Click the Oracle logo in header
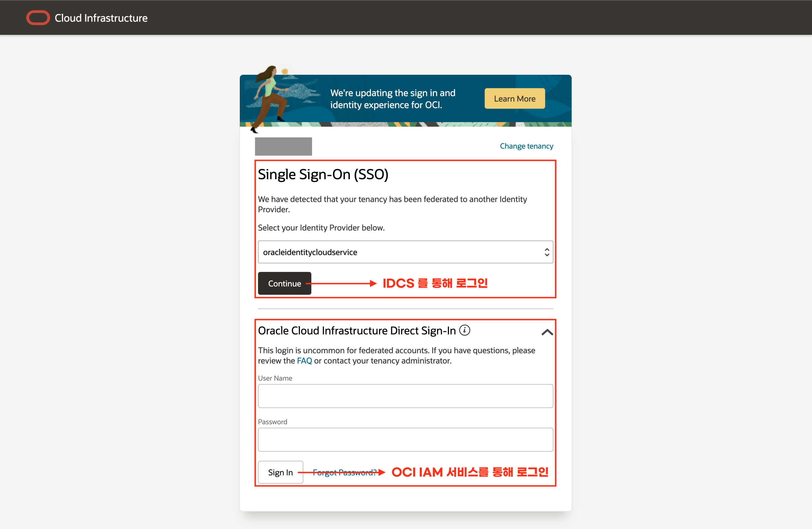 (38, 18)
